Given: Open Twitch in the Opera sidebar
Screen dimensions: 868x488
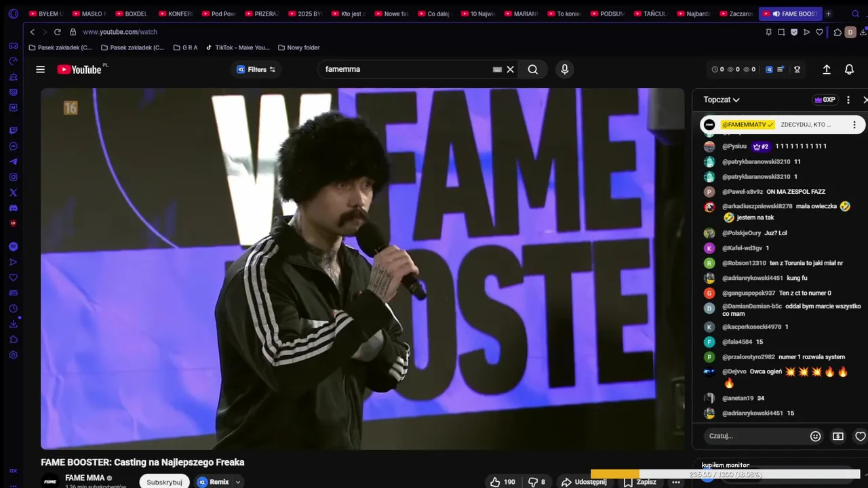Looking at the screenshot, I should (13, 131).
